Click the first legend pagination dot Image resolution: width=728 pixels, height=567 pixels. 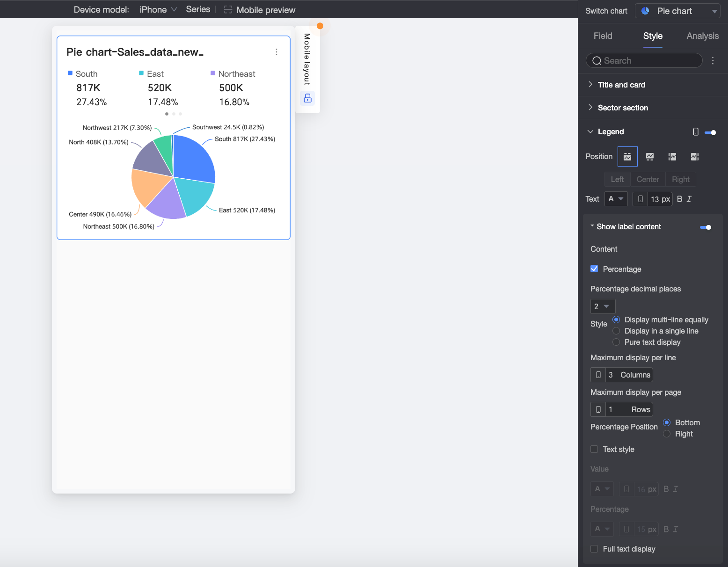point(167,114)
